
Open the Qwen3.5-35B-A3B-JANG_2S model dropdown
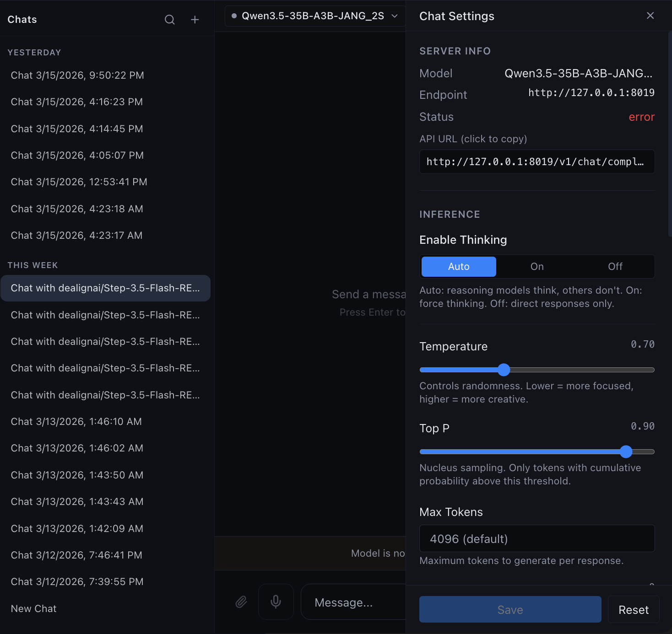[x=315, y=16]
